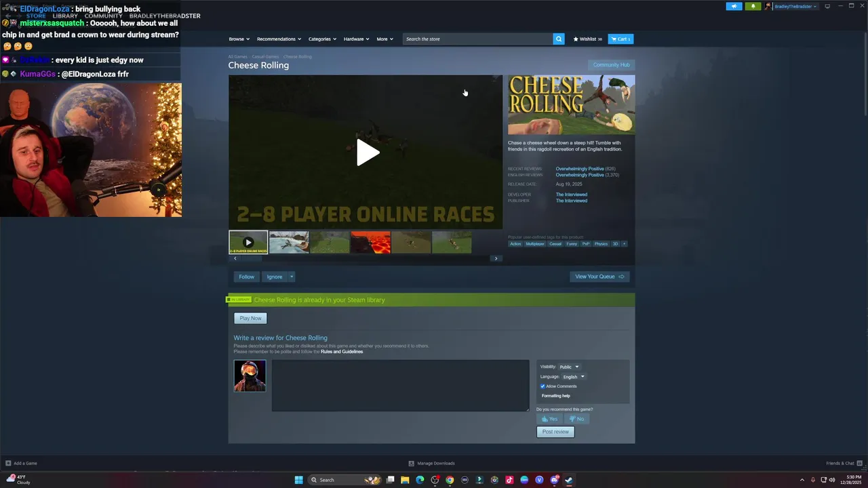
Task: Open Microsoft Edge from the taskbar
Action: 420,480
